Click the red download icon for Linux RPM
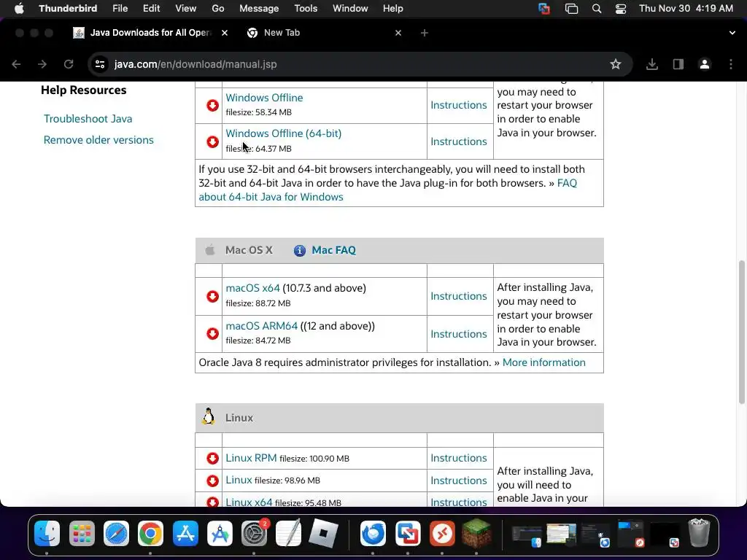The image size is (747, 560). tap(212, 458)
